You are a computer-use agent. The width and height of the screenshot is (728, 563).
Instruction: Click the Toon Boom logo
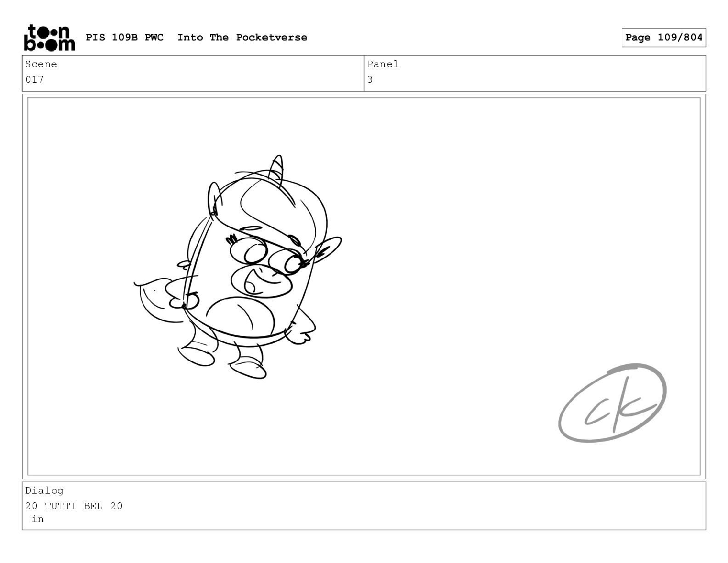coord(49,38)
